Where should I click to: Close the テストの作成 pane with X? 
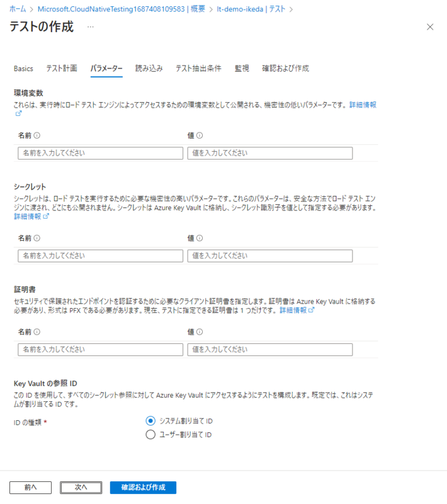[x=430, y=27]
